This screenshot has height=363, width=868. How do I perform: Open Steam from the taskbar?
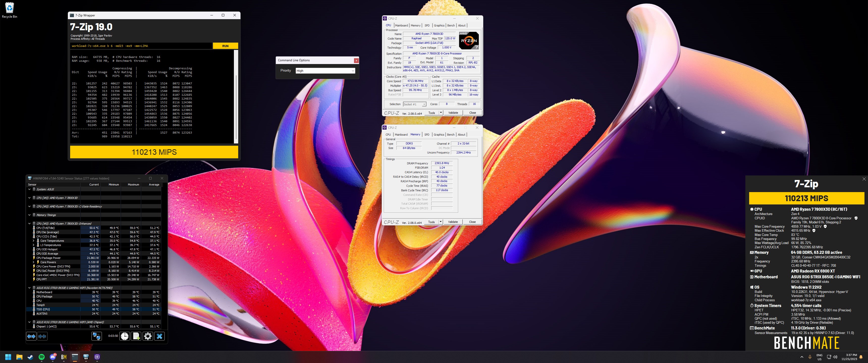click(30, 357)
